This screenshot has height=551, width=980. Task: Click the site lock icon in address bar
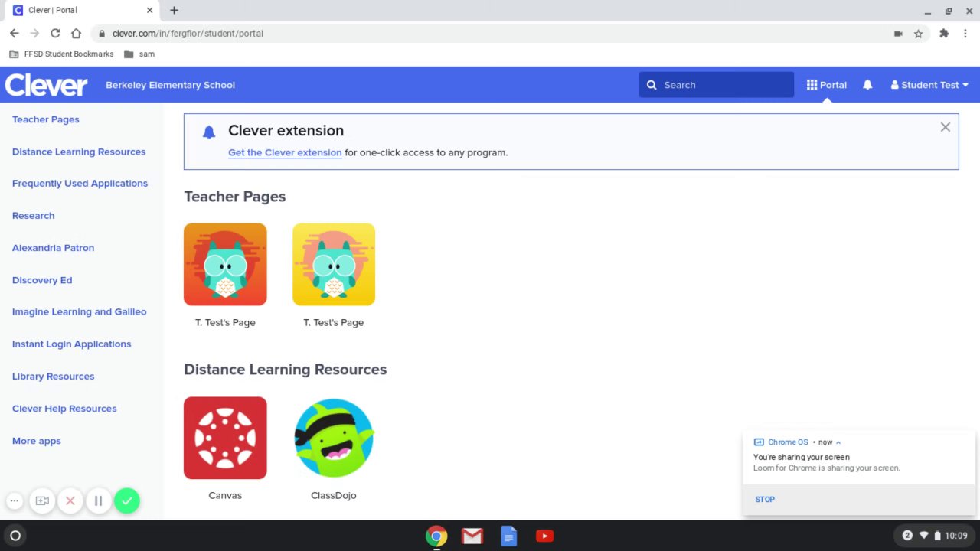coord(101,34)
